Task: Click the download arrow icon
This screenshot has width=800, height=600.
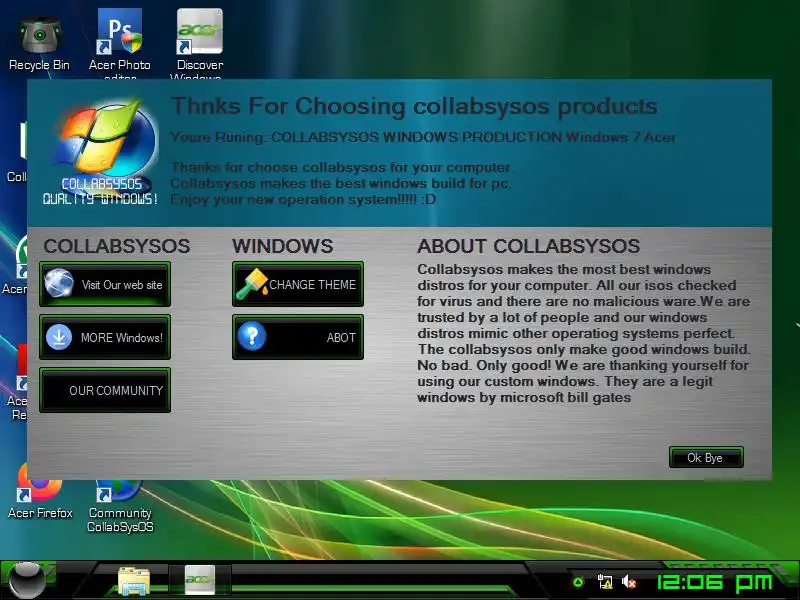Action: point(59,337)
